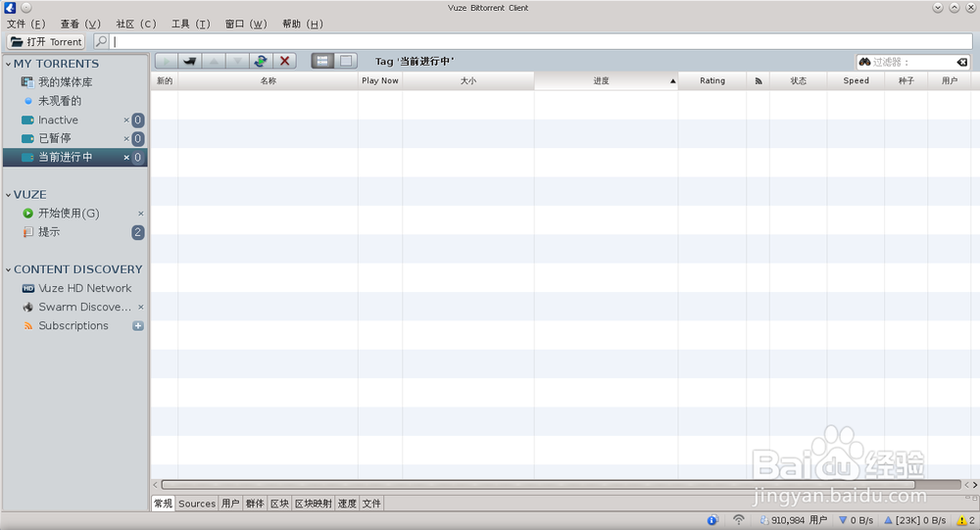980x530 pixels.
Task: Click the download speed 0 B/s indicator
Action: [857, 520]
